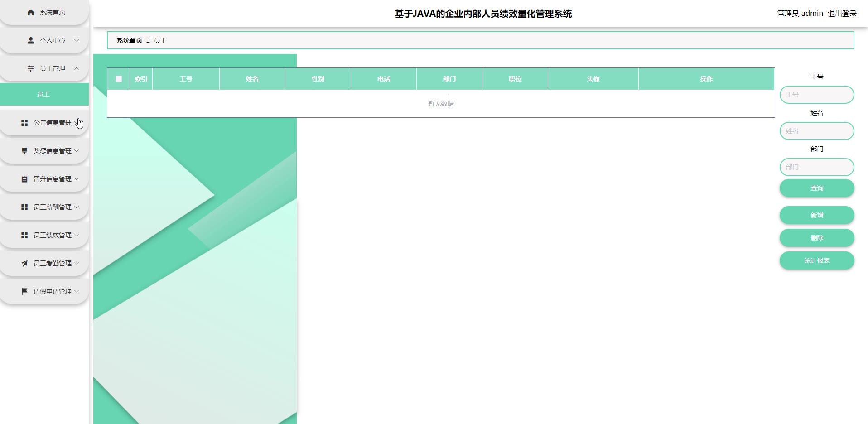Expand 晋升信息管理 chevron

click(77, 179)
